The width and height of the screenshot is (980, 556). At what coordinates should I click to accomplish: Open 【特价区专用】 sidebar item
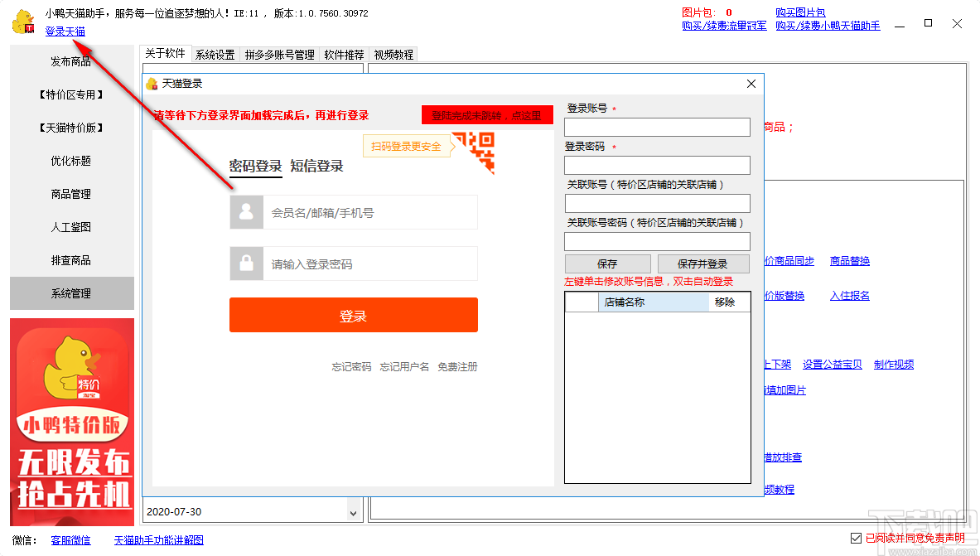click(70, 94)
